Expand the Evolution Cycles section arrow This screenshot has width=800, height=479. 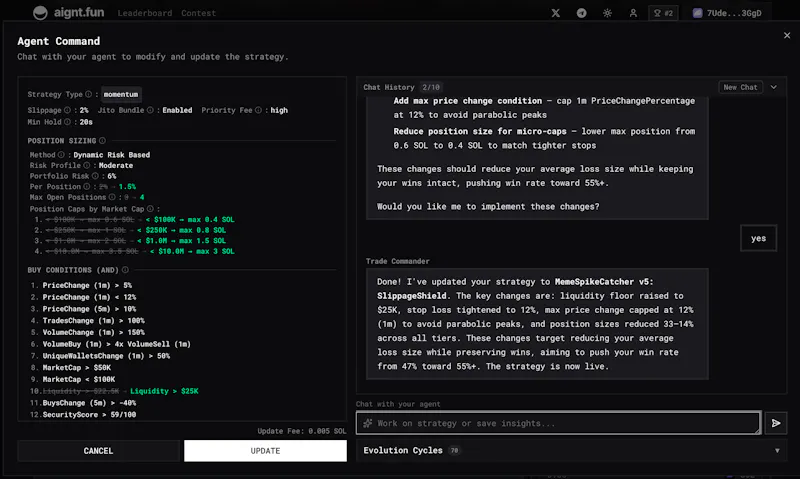[x=777, y=450]
